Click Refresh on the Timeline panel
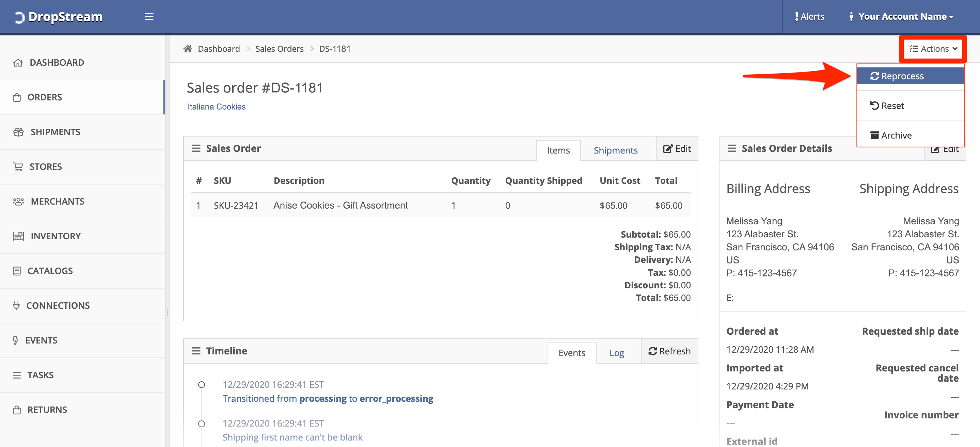This screenshot has height=447, width=980. 669,351
